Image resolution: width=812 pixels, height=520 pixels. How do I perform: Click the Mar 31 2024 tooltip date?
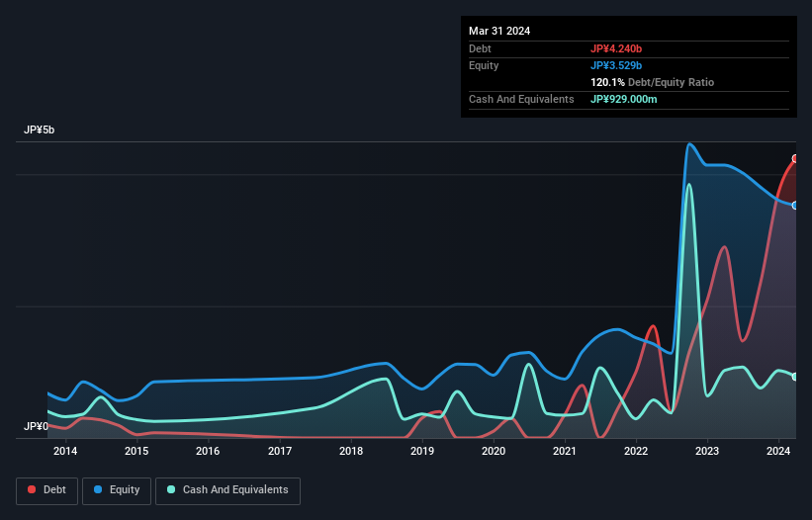pyautogui.click(x=499, y=31)
